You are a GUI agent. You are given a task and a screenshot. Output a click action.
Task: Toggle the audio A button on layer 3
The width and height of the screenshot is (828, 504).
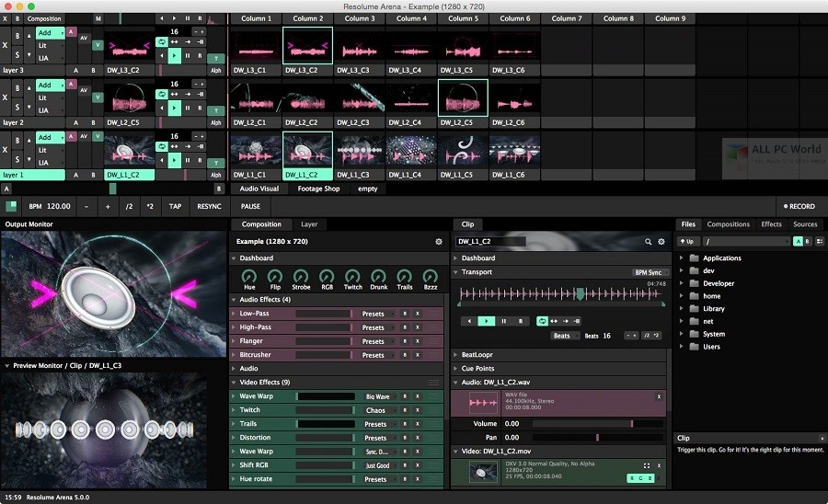[71, 31]
